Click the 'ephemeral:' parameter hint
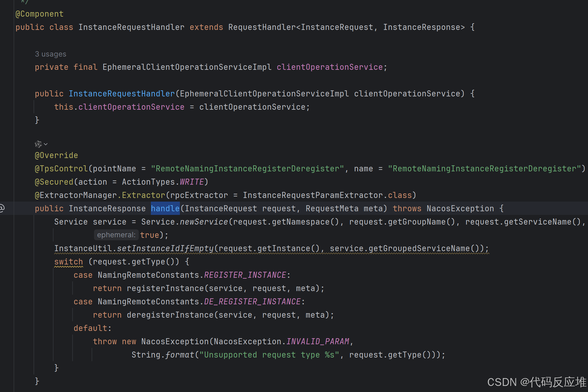Viewport: 588px width, 392px height. click(x=116, y=235)
